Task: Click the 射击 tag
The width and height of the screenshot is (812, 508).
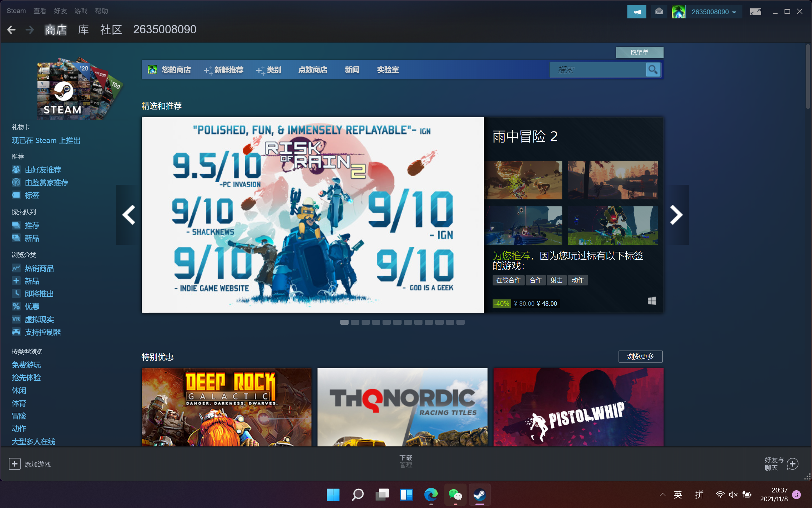Action: (557, 280)
